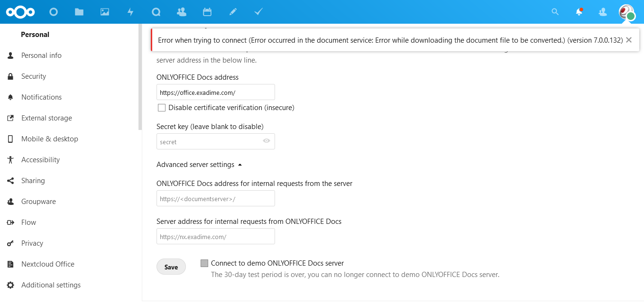Screen dimensions: 644x305
Task: Toggle Disable certificate verification checkbox
Action: [162, 108]
